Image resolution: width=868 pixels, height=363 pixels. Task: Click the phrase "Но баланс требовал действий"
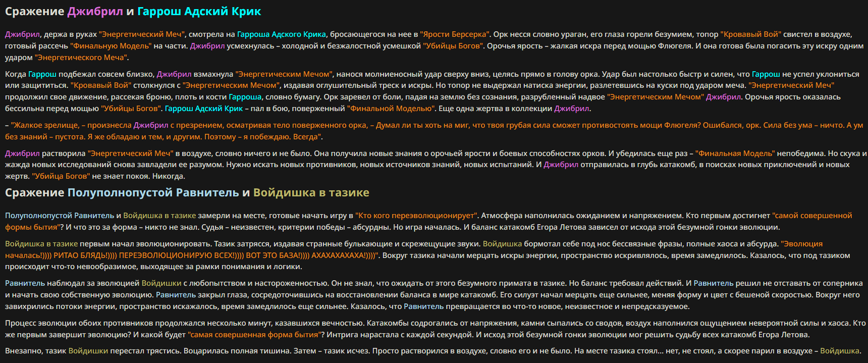click(626, 283)
